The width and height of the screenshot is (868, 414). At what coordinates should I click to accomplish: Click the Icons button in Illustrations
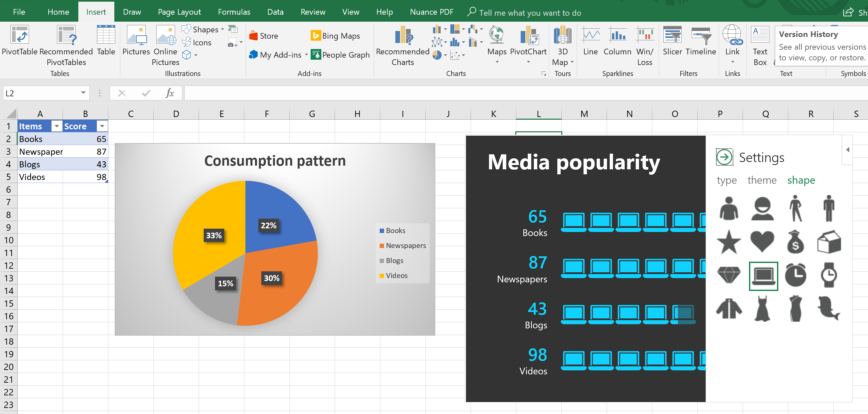(x=197, y=42)
